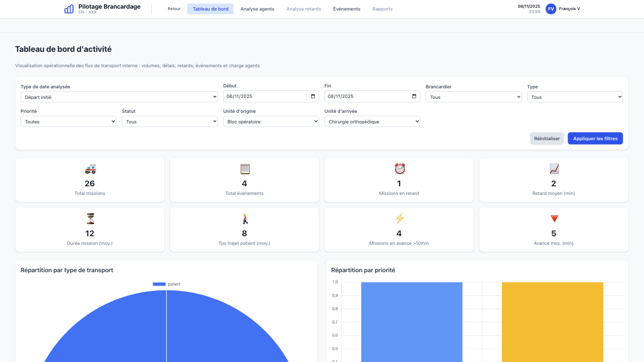
Task: Click the clipboard icon on Total événements
Action: (244, 169)
